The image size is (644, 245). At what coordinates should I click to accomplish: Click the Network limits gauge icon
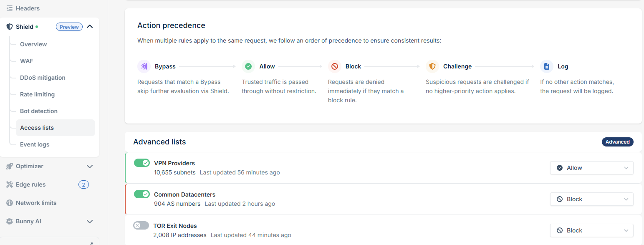point(9,203)
